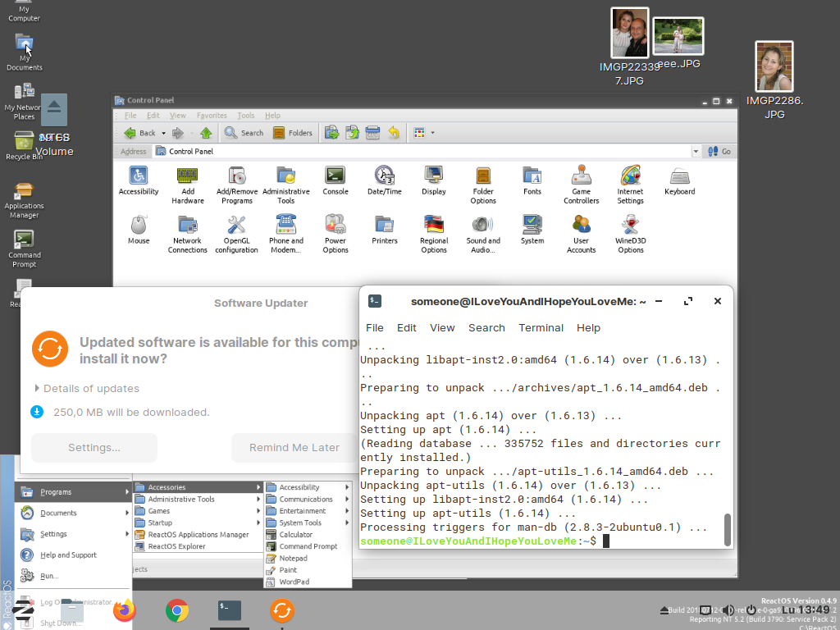Open the Mouse applet
840x630 pixels.
[x=139, y=230]
